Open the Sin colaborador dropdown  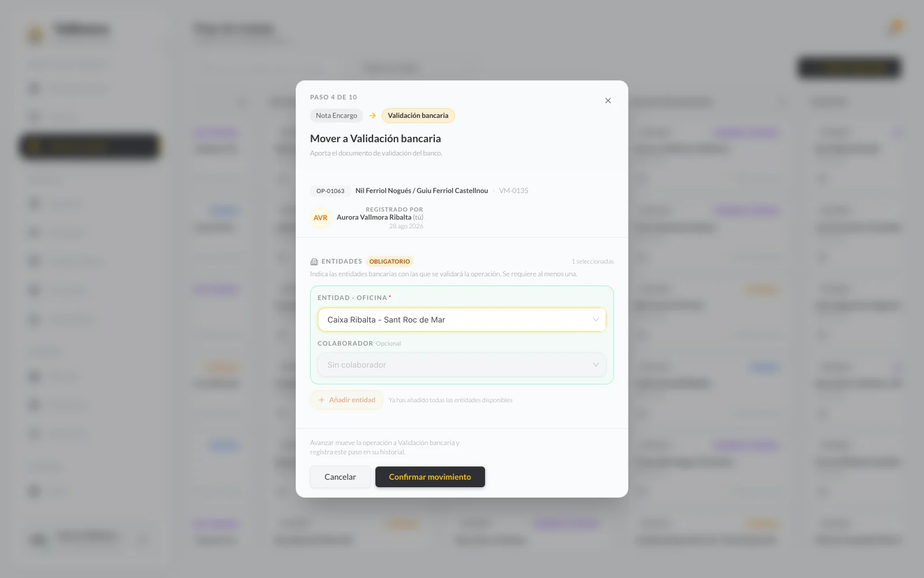(462, 365)
